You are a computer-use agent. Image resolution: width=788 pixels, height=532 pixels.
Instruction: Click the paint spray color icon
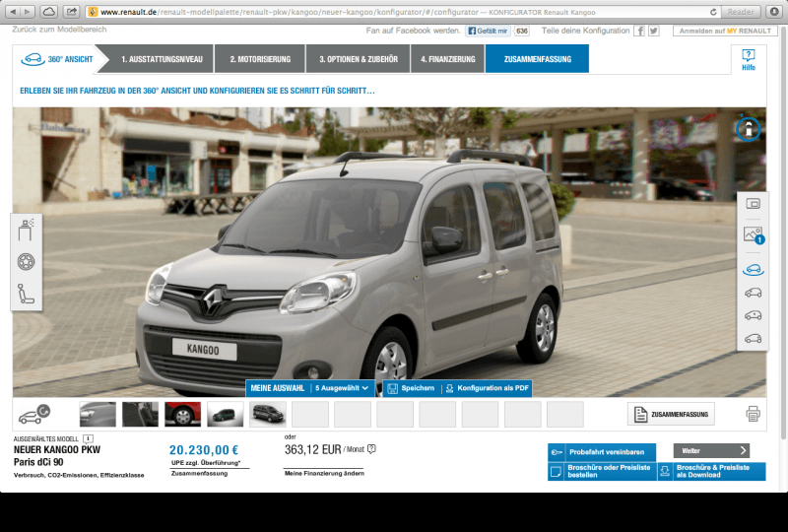(27, 230)
